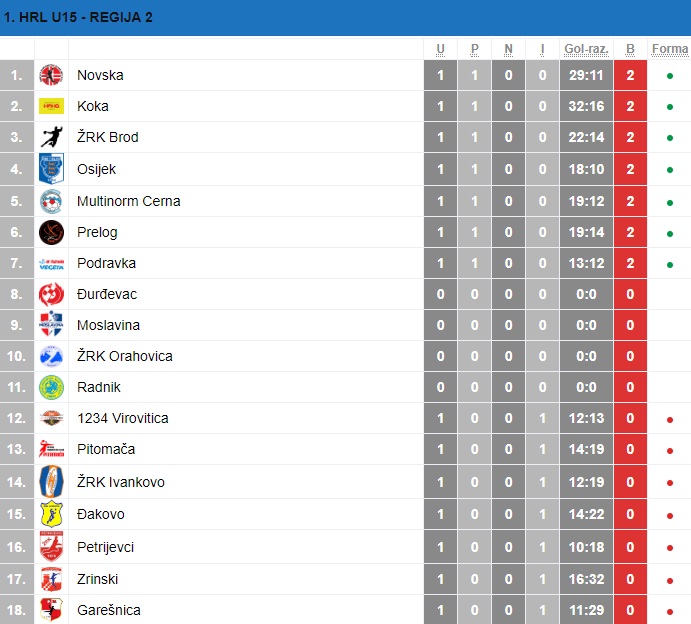Click the Multinorm Cerna round logo

click(x=51, y=201)
